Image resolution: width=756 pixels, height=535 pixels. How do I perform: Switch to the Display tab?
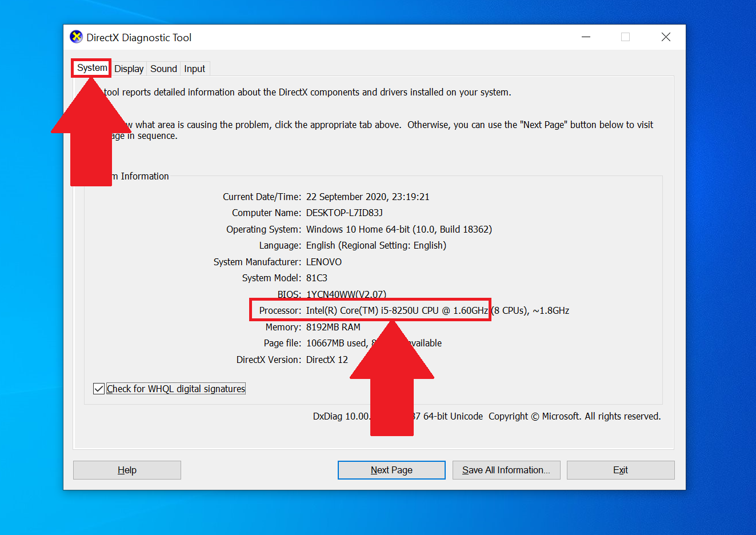tap(129, 68)
